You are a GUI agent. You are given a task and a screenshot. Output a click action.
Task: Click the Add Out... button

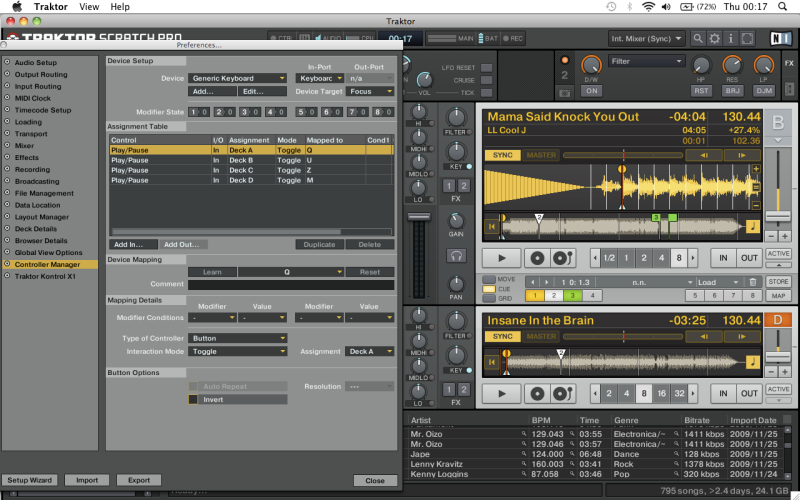pyautogui.click(x=182, y=244)
